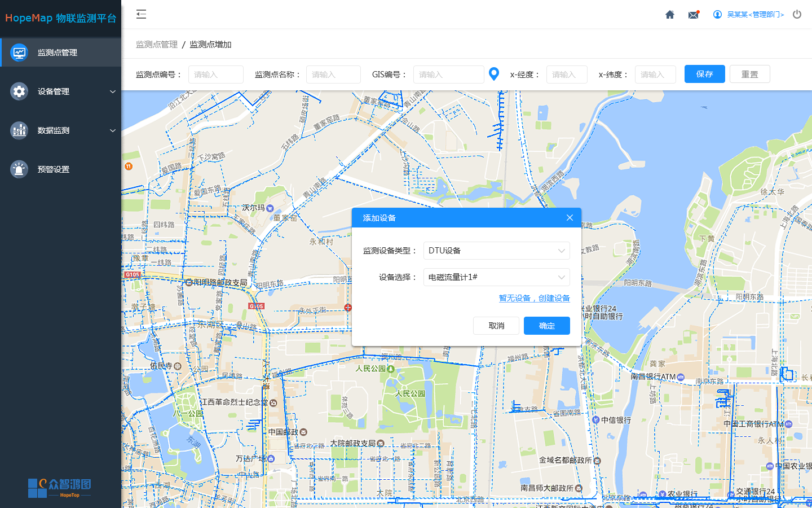Open messages with the envelope icon
The image size is (812, 508).
tap(694, 15)
